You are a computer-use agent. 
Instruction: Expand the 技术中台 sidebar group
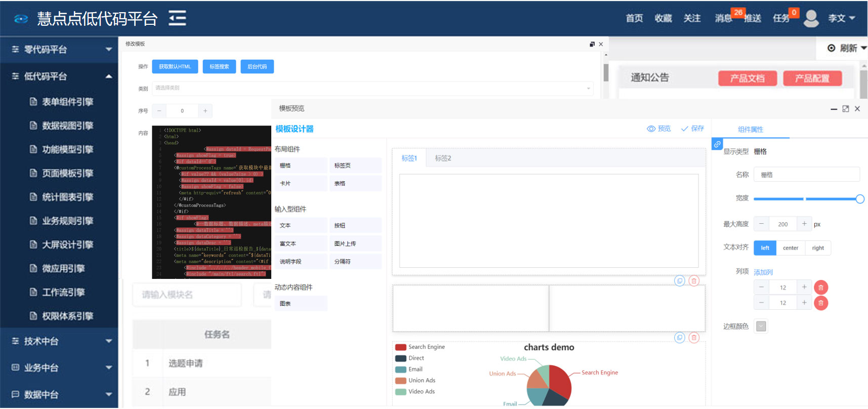coord(109,341)
